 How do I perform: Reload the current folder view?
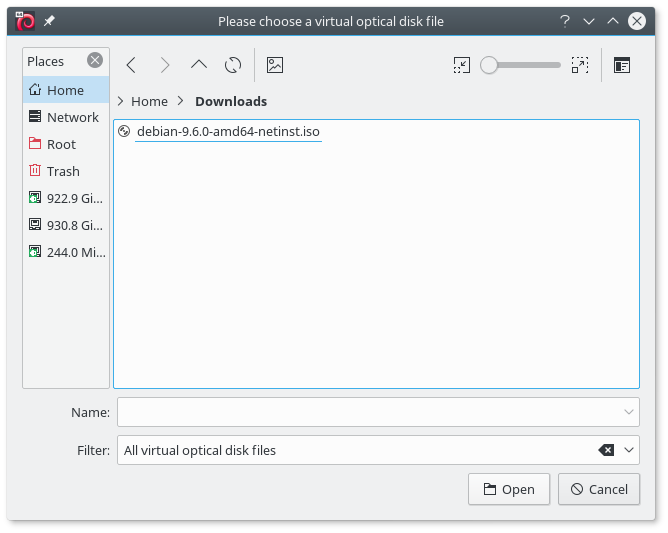[233, 65]
